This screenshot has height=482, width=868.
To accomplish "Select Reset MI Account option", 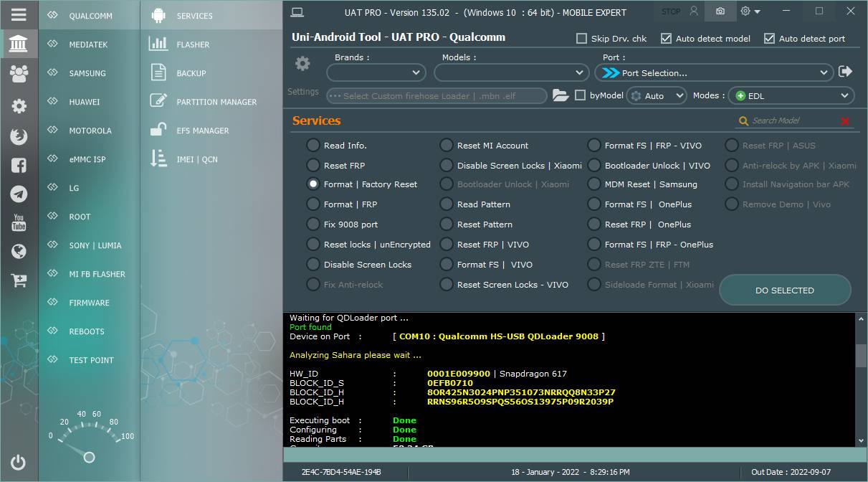I will (x=484, y=146).
